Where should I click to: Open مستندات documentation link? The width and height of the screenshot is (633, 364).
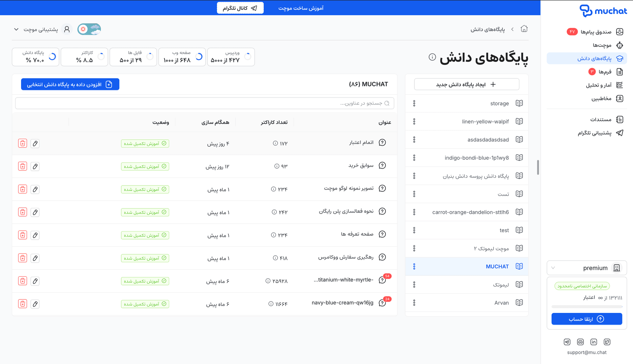(x=587, y=119)
